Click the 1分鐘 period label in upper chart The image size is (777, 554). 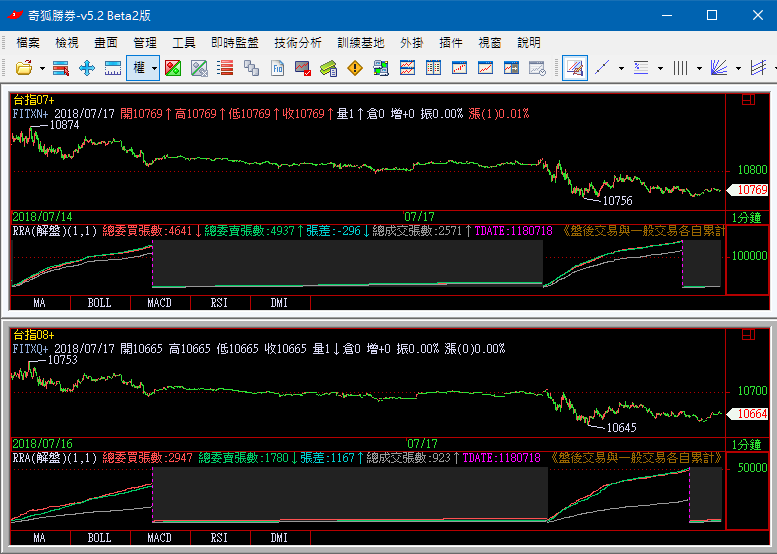coord(748,217)
